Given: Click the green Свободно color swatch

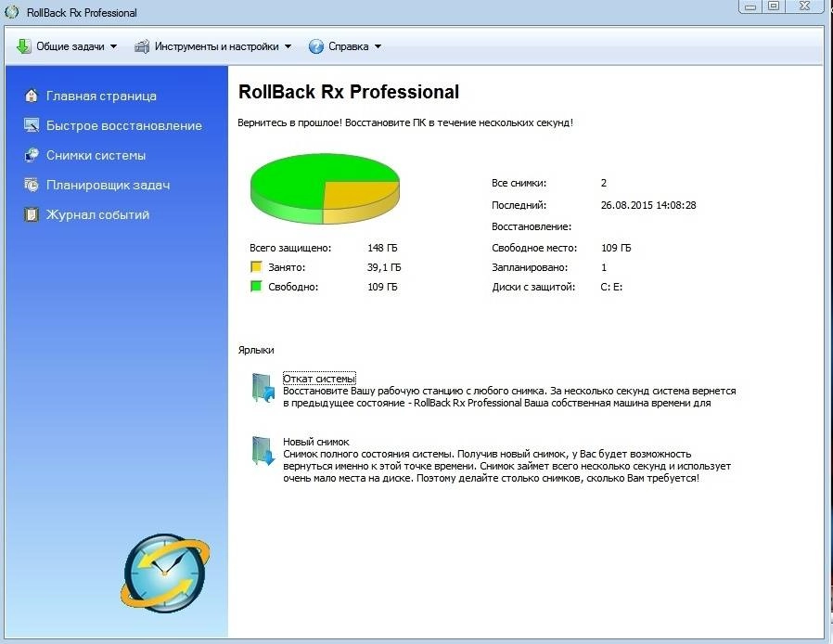Looking at the screenshot, I should (x=256, y=287).
